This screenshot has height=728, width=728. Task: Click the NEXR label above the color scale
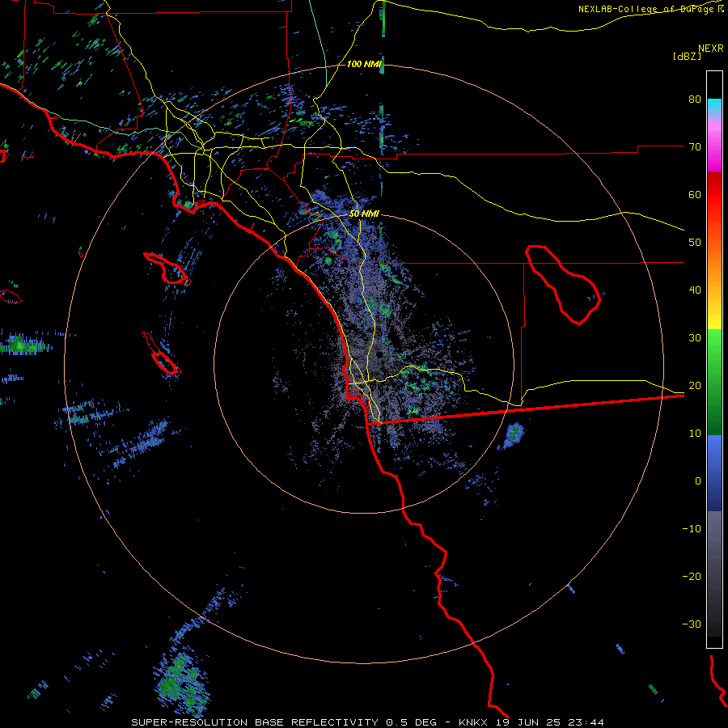tap(711, 49)
